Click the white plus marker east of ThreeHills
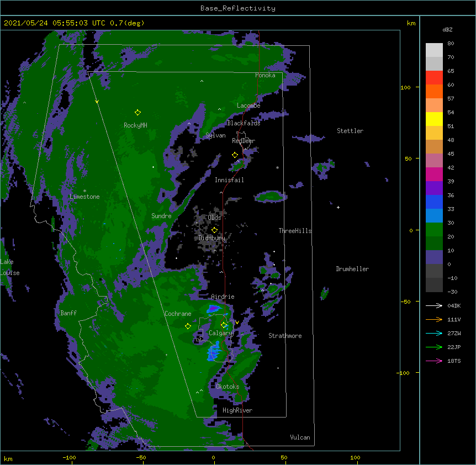 338,207
